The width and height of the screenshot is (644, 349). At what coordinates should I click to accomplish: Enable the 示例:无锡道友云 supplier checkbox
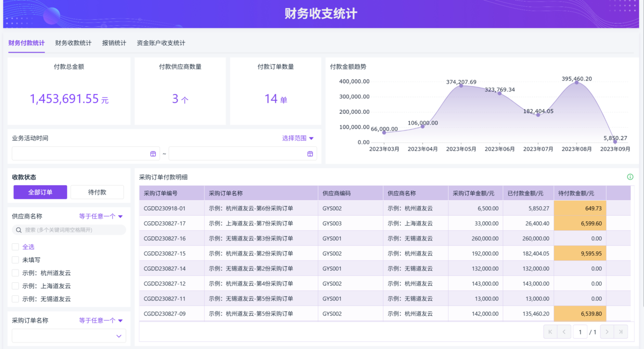(16, 299)
